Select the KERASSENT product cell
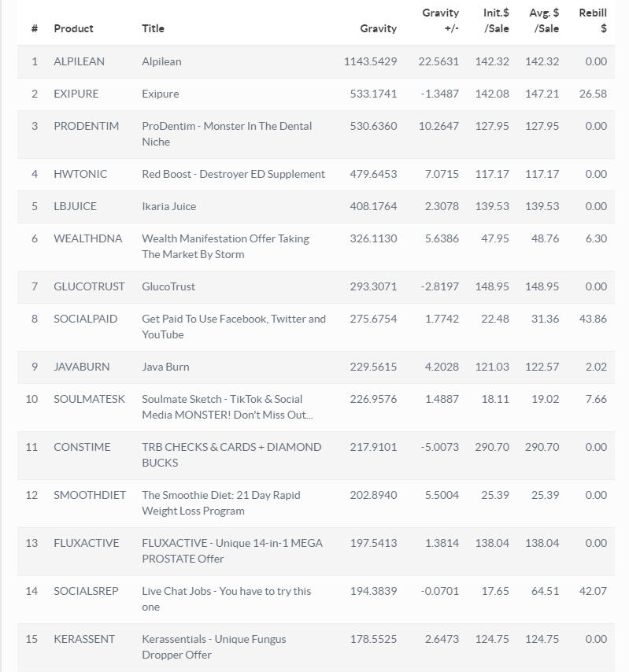Image resolution: width=629 pixels, height=672 pixels. coord(84,639)
